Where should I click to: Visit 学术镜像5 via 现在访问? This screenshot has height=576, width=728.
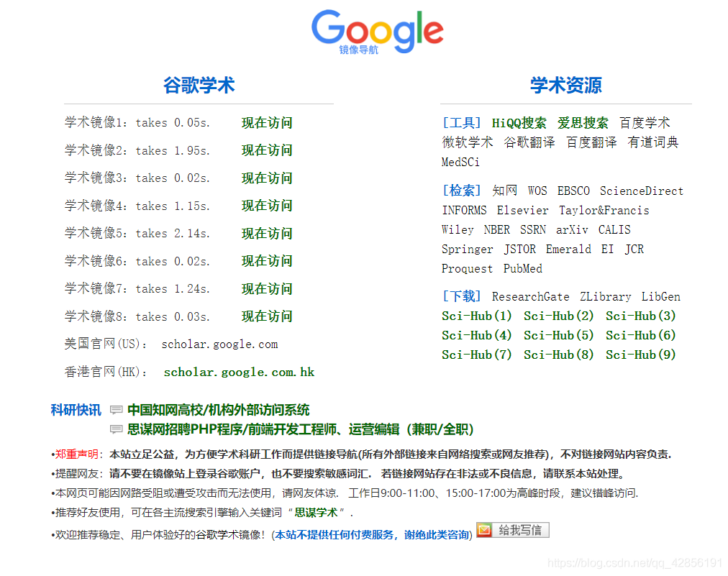coord(267,234)
